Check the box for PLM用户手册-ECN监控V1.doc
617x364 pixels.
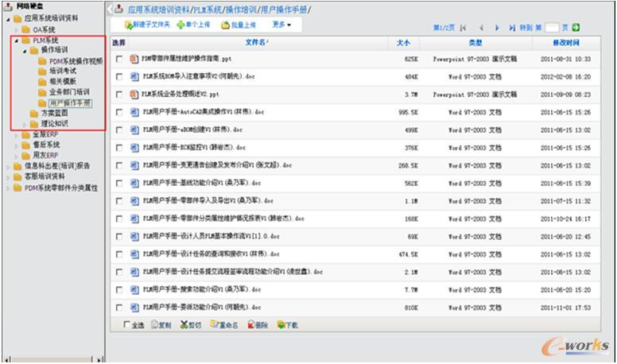(x=118, y=148)
